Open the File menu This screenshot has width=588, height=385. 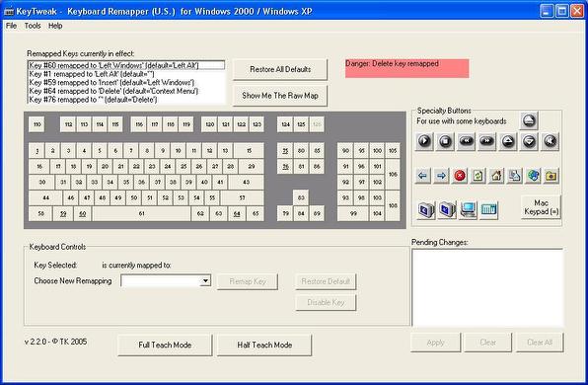(11, 26)
